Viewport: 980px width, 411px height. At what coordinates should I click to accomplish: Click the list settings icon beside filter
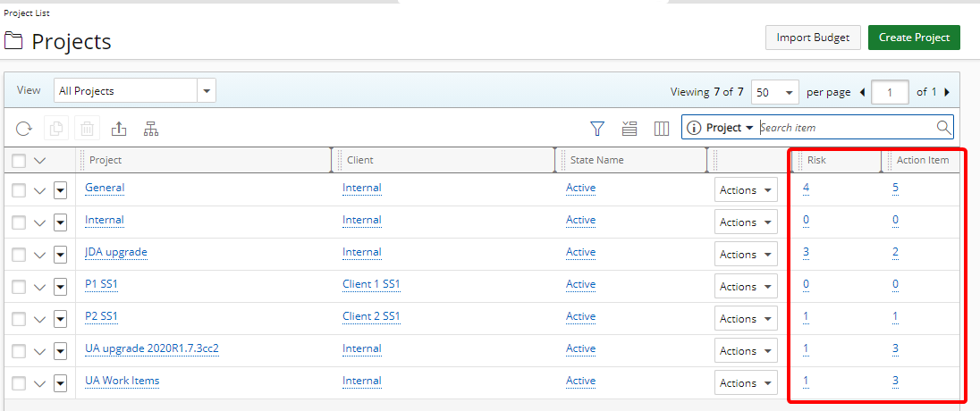(x=629, y=129)
